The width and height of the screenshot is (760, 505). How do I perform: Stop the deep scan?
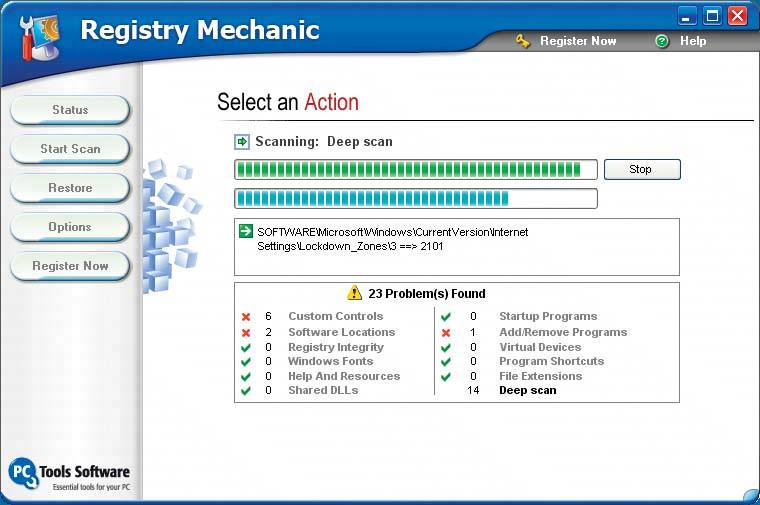pos(641,169)
